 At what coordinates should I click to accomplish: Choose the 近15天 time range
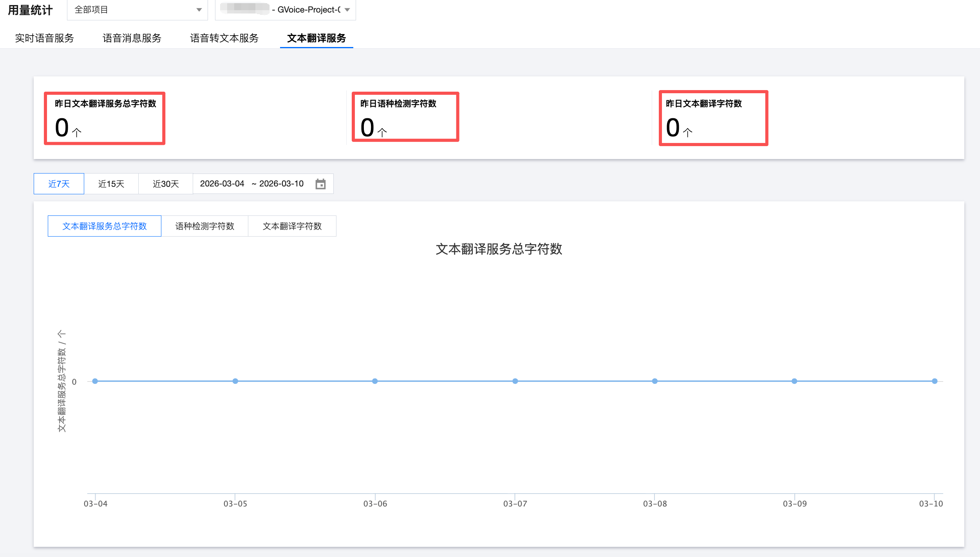tap(111, 184)
